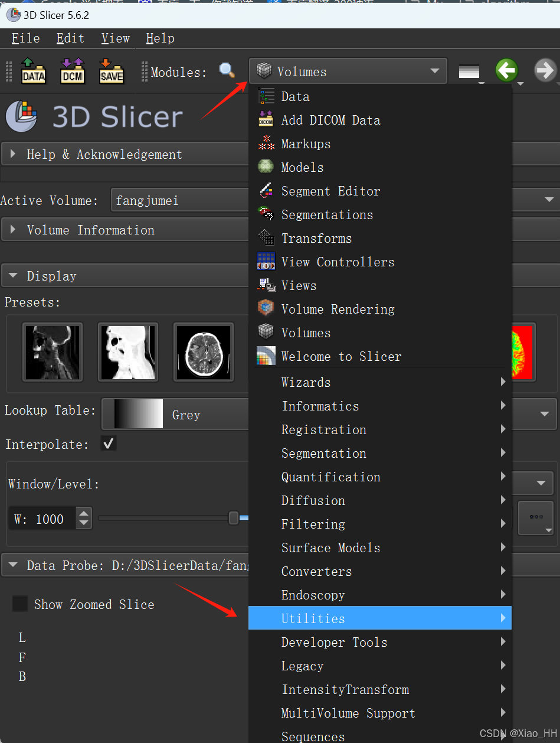Open the Edit menu

70,38
